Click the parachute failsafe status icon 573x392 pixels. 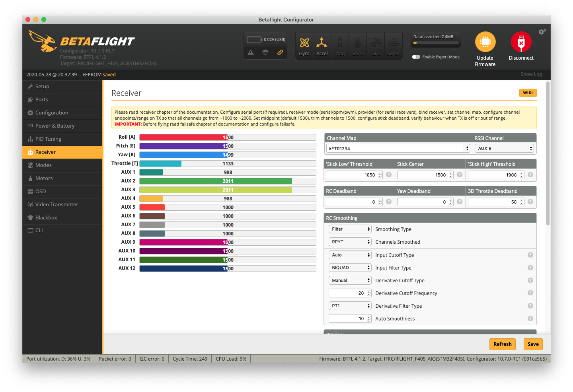tap(265, 52)
